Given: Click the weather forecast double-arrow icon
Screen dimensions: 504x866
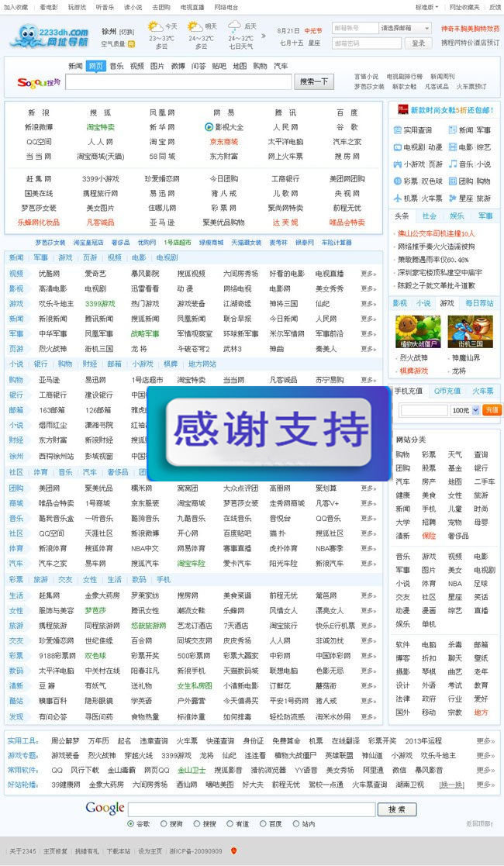Looking at the screenshot, I should [264, 36].
